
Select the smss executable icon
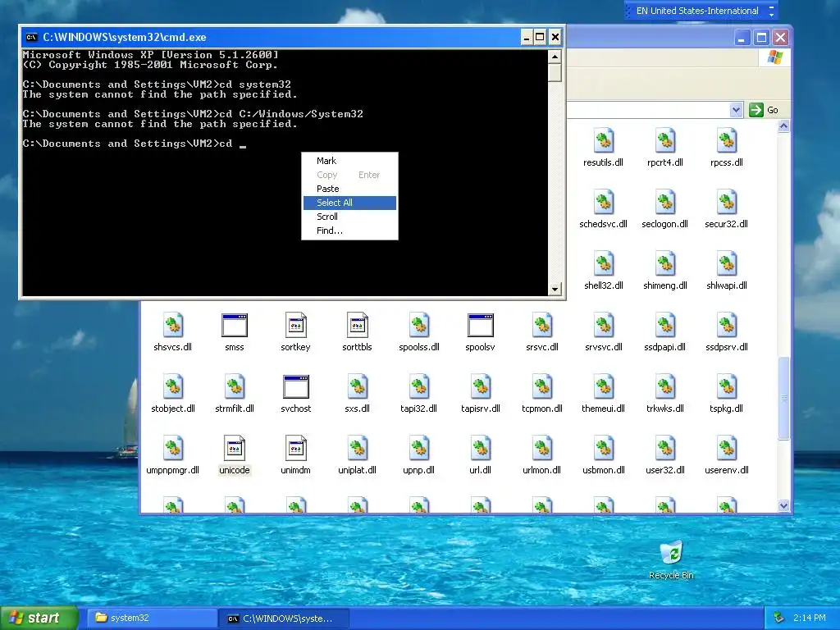(235, 325)
